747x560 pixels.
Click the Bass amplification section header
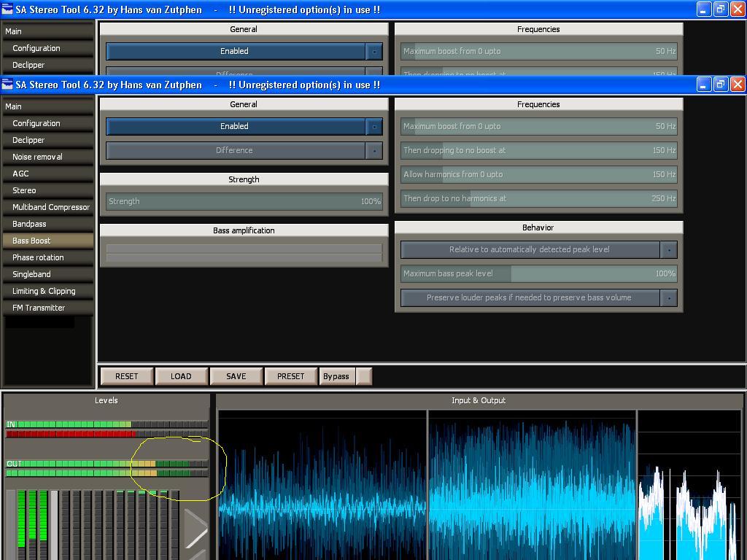click(244, 230)
